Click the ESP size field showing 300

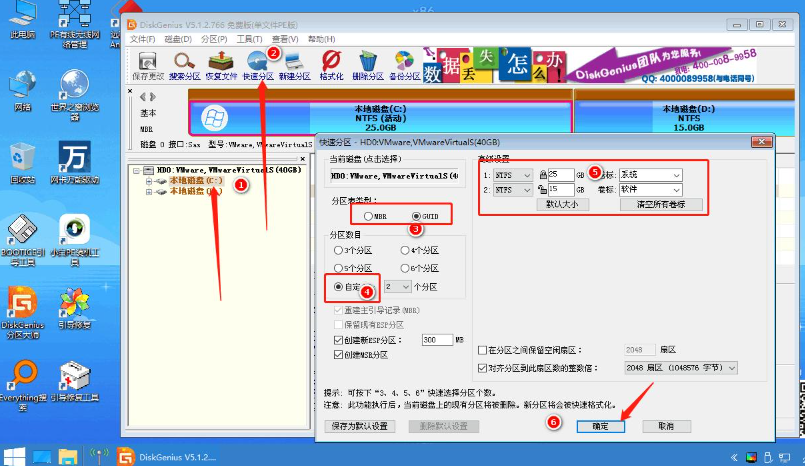pos(437,340)
